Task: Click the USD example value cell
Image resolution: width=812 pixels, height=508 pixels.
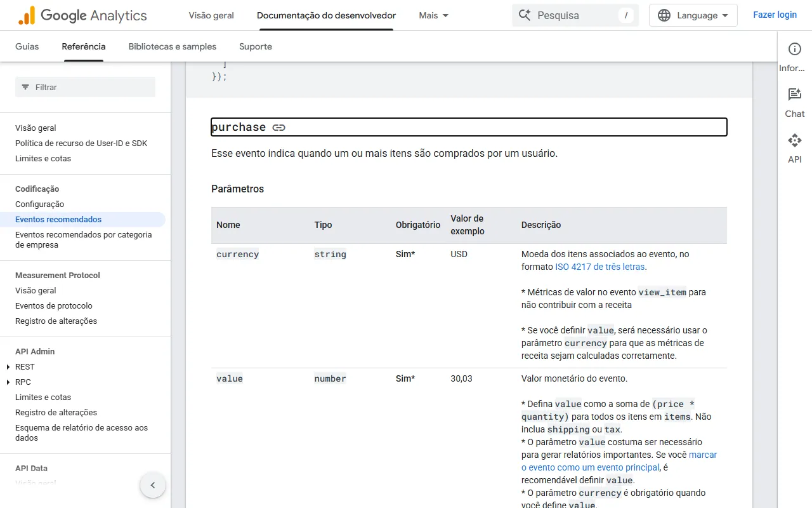Action: pyautogui.click(x=459, y=254)
